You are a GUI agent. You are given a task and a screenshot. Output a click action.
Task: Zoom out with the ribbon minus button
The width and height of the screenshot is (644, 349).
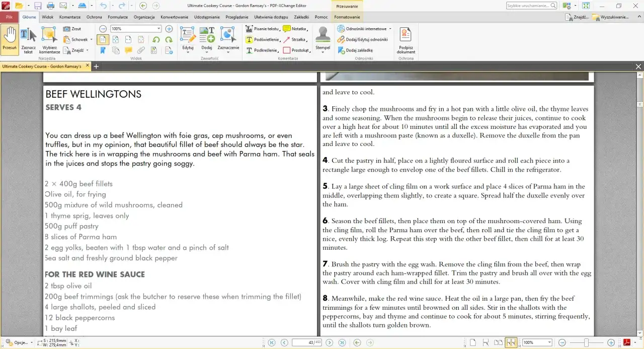click(103, 29)
